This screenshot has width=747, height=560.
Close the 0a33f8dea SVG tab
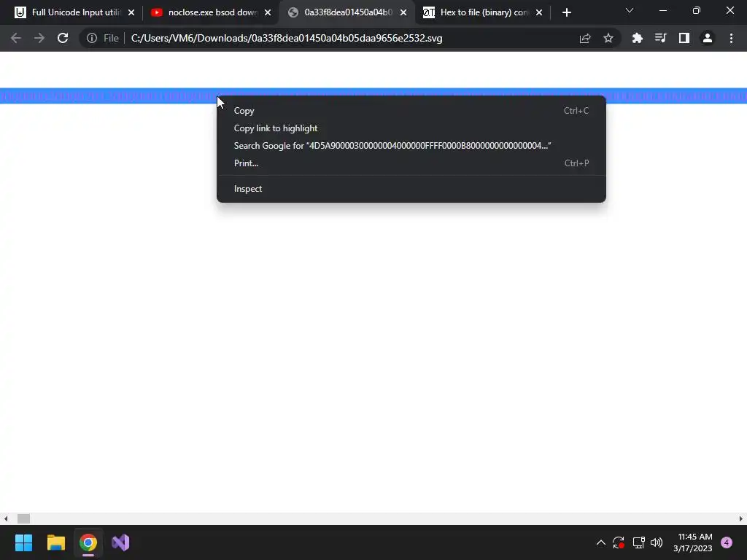pyautogui.click(x=403, y=12)
